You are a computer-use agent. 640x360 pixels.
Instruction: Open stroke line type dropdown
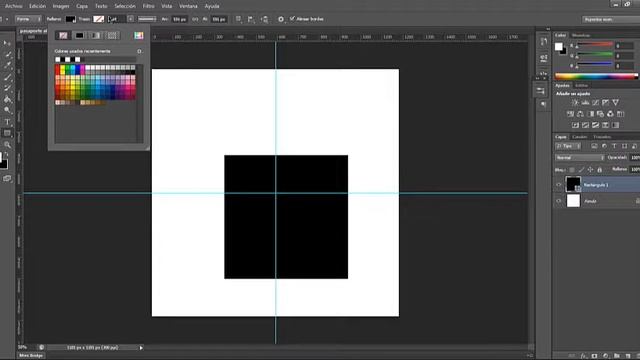point(147,19)
